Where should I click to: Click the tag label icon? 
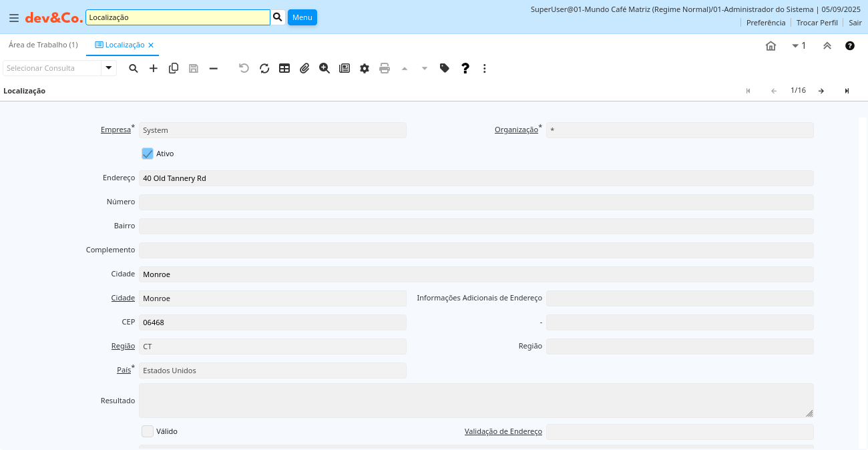[x=445, y=68]
